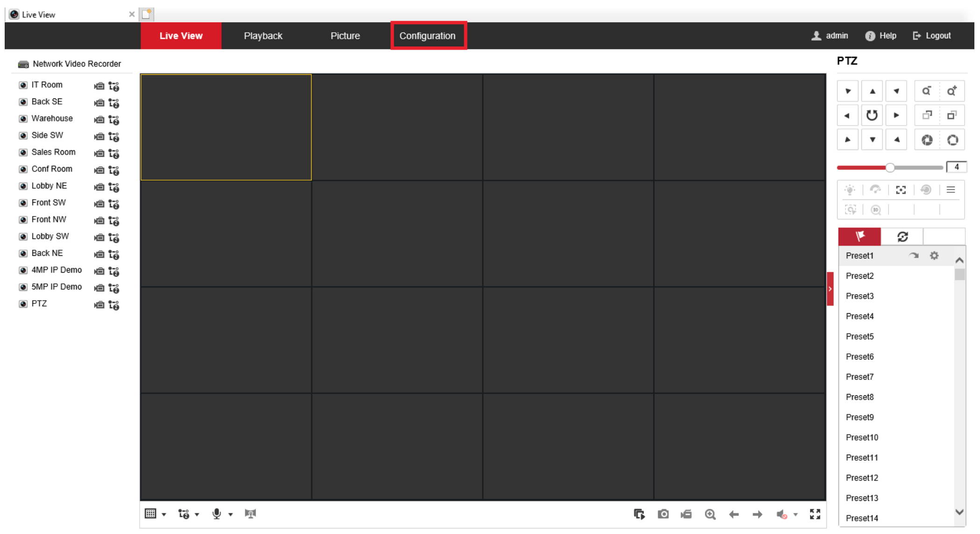Open the audio volume dropdown arrow
This screenshot has height=534, width=980.
tap(795, 514)
